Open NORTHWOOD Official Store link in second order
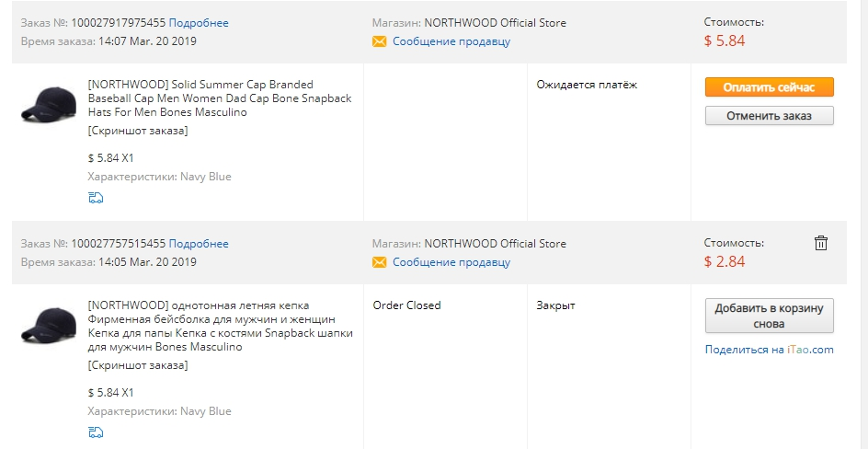This screenshot has width=868, height=449. (496, 244)
